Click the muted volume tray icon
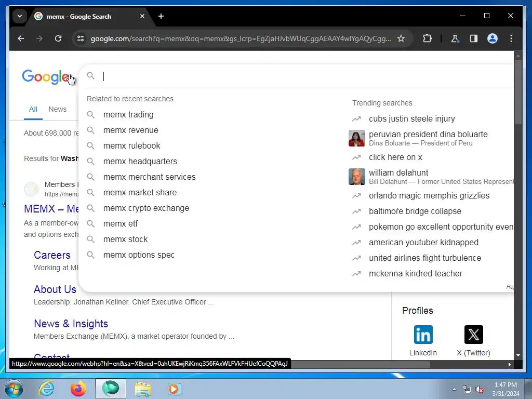The height and width of the screenshot is (399, 532). coord(480,390)
